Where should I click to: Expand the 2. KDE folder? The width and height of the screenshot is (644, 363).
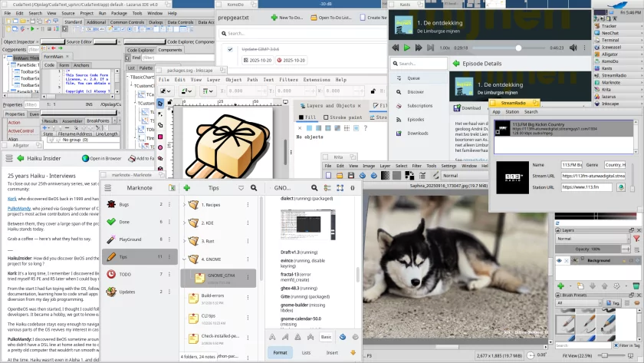pos(184,223)
